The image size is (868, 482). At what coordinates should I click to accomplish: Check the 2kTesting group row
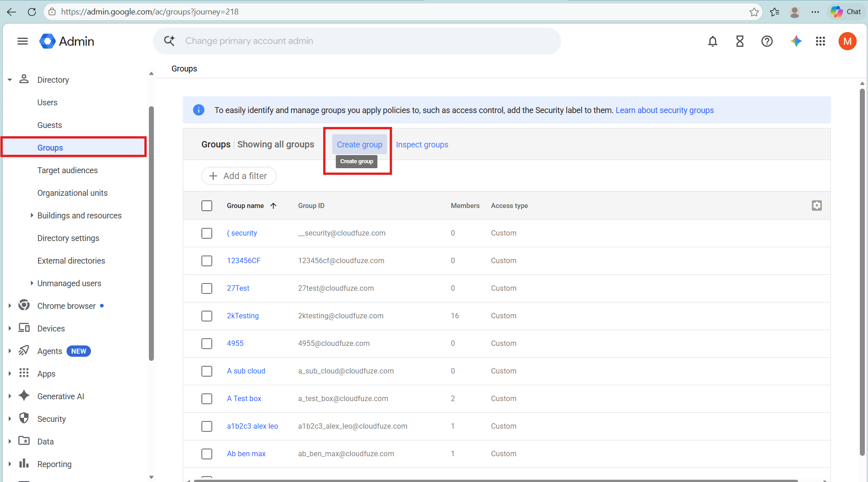click(x=207, y=316)
